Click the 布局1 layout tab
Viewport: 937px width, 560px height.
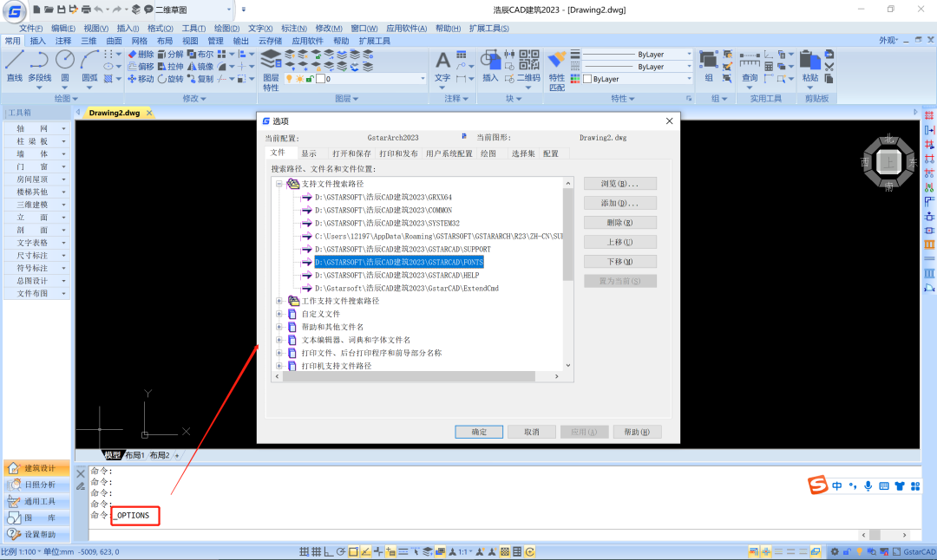point(134,455)
